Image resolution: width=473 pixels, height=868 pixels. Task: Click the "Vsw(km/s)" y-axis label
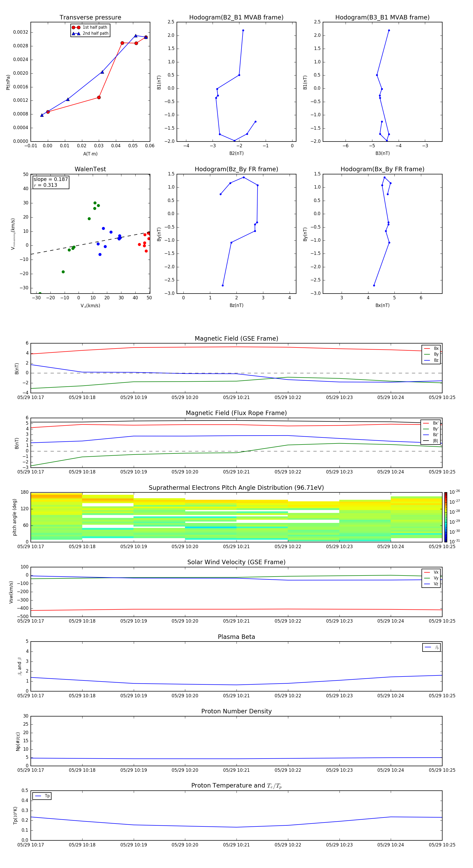11,592
